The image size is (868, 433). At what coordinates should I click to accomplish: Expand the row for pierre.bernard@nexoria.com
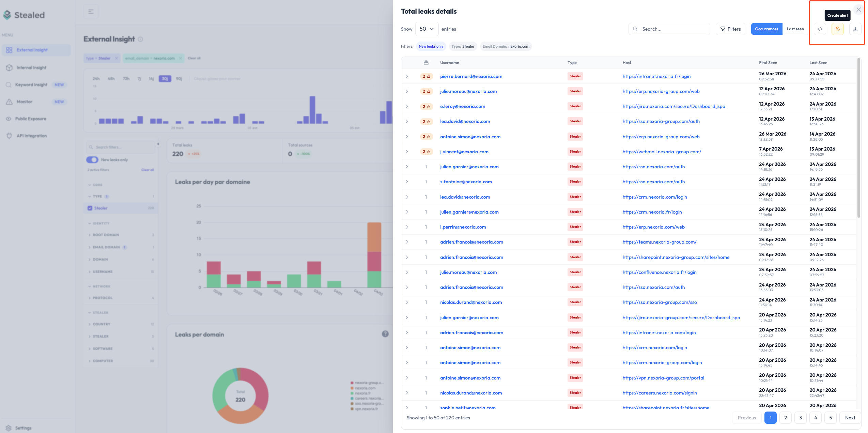click(406, 76)
